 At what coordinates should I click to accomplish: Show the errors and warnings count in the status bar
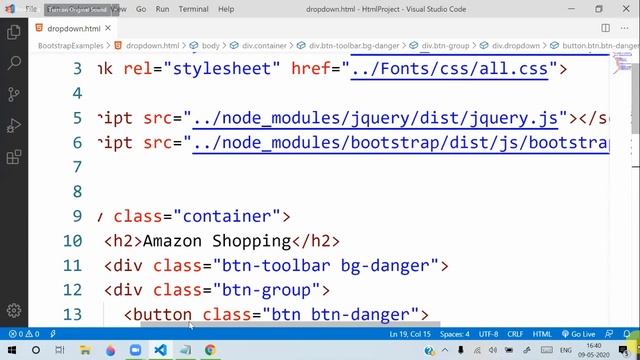click(24, 334)
